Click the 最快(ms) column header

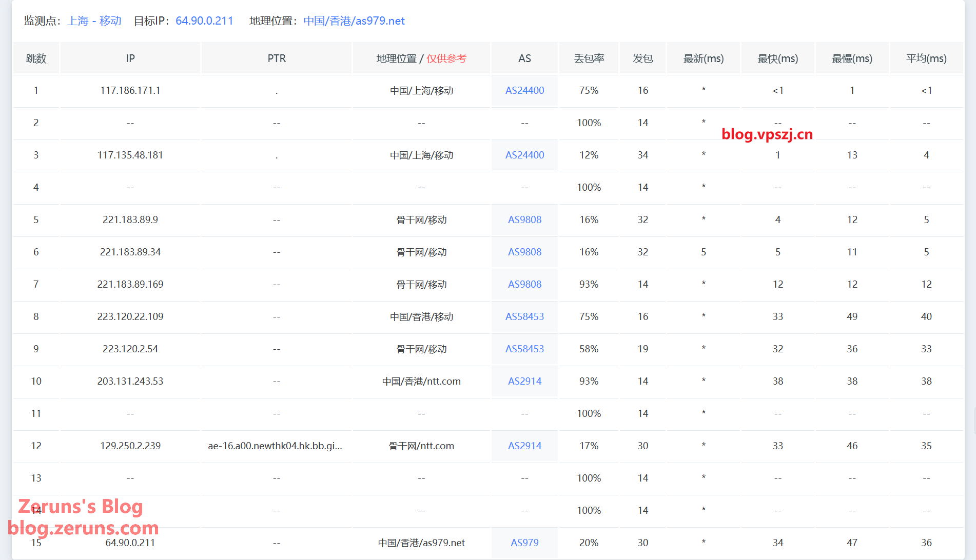tap(777, 58)
